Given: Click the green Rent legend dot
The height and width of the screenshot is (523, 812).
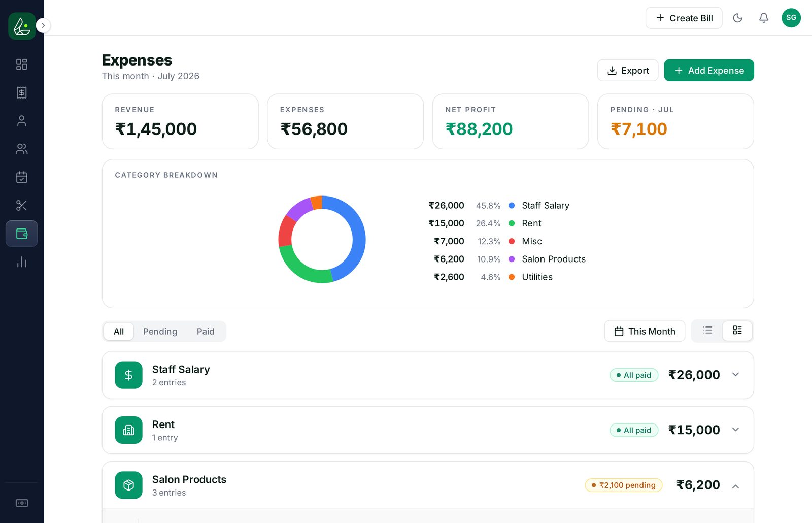Looking at the screenshot, I should pos(512,223).
